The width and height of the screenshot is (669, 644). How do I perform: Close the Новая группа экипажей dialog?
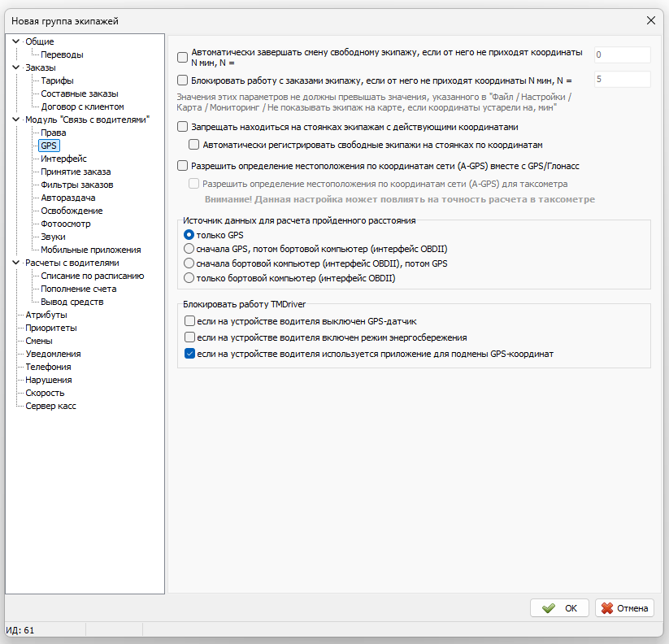coord(650,20)
